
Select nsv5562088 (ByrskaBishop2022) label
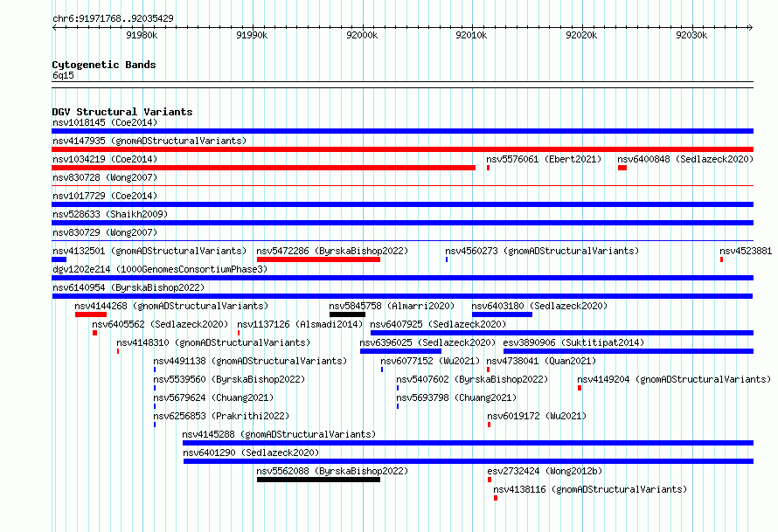coord(332,471)
